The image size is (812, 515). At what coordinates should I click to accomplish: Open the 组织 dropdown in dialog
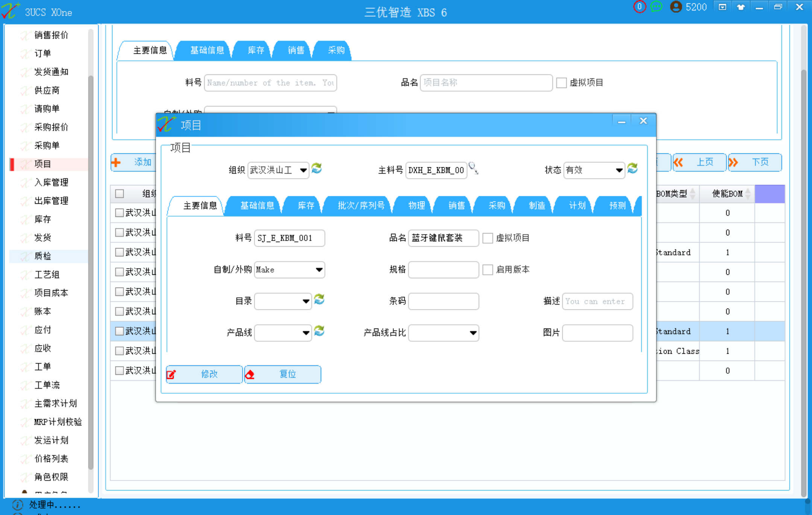point(278,170)
